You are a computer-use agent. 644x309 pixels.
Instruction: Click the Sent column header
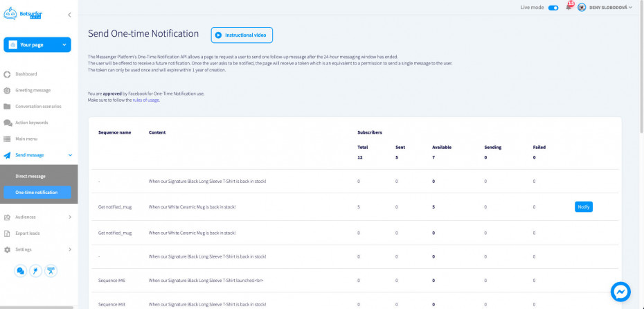coord(400,147)
